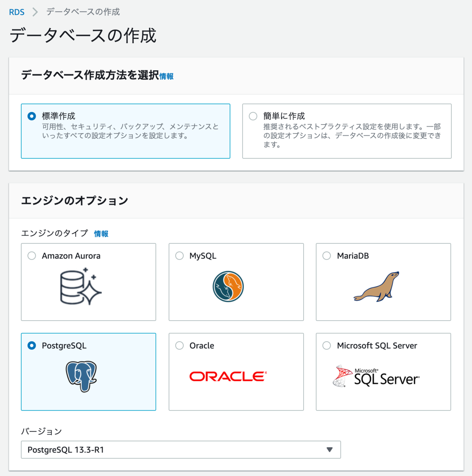Open 情報 link beside エンジンのタイプ
This screenshot has width=472, height=476.
tap(101, 234)
